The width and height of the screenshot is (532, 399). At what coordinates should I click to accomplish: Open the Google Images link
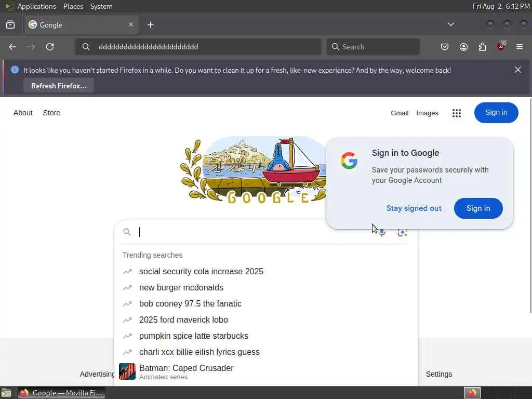pyautogui.click(x=427, y=113)
